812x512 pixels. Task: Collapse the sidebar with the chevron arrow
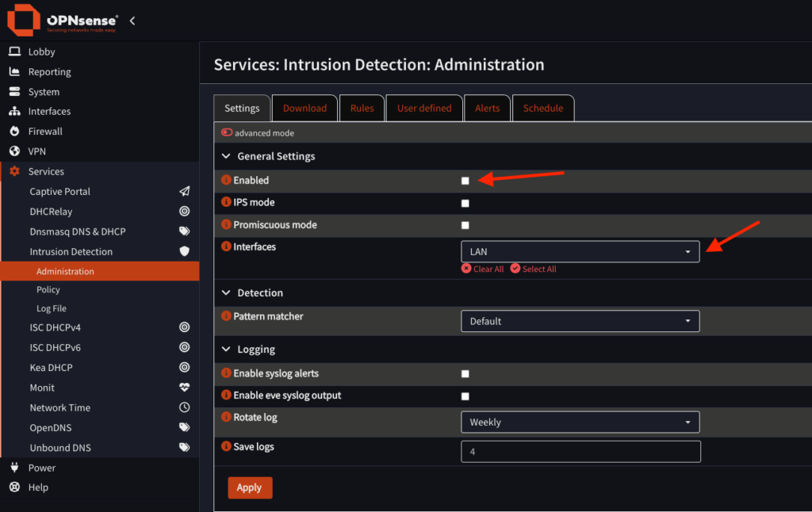pyautogui.click(x=132, y=21)
